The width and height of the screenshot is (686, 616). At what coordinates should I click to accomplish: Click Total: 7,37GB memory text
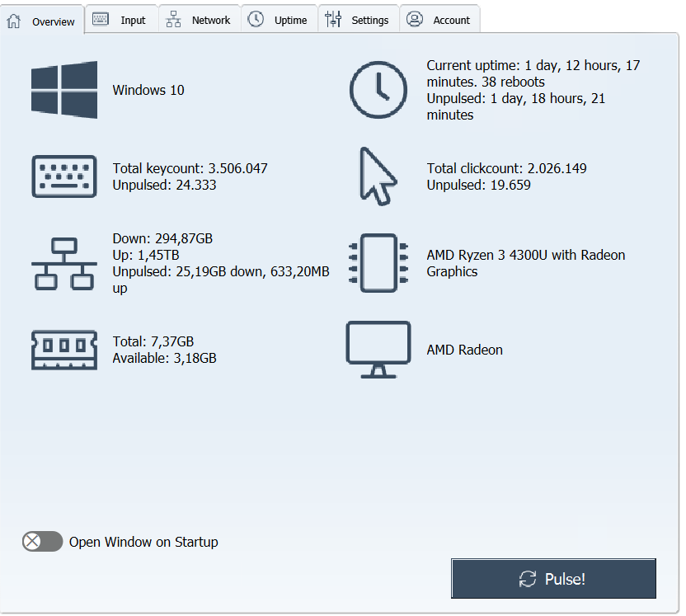153,341
